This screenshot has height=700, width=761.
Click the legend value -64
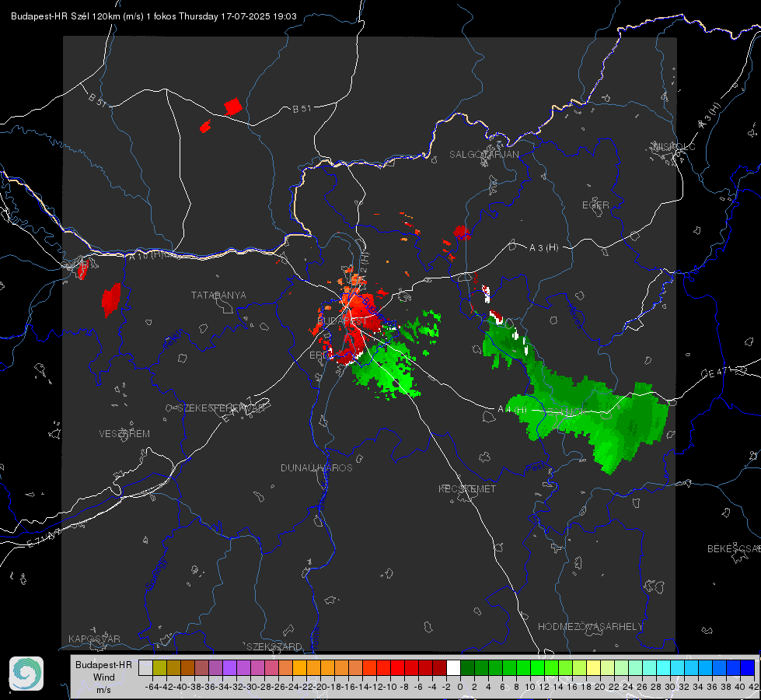pos(152,687)
